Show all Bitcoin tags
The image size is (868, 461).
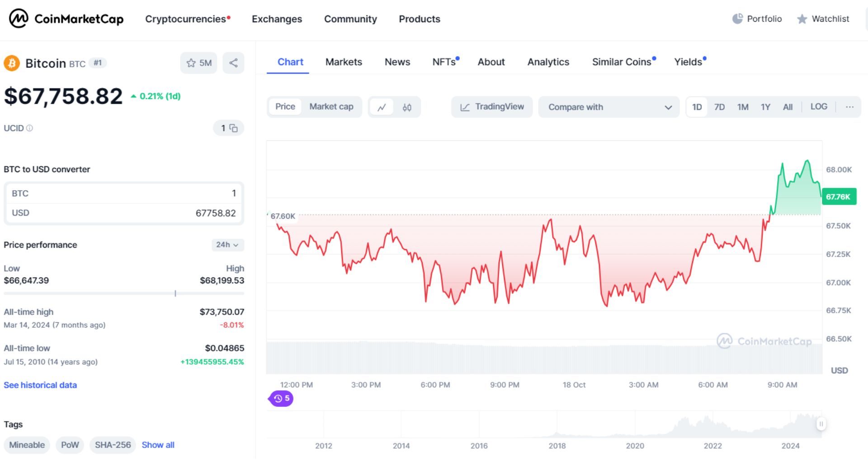coord(158,445)
